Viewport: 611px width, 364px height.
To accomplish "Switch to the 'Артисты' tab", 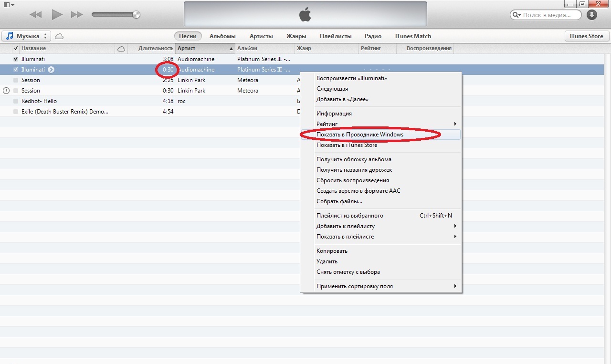I will [x=261, y=36].
